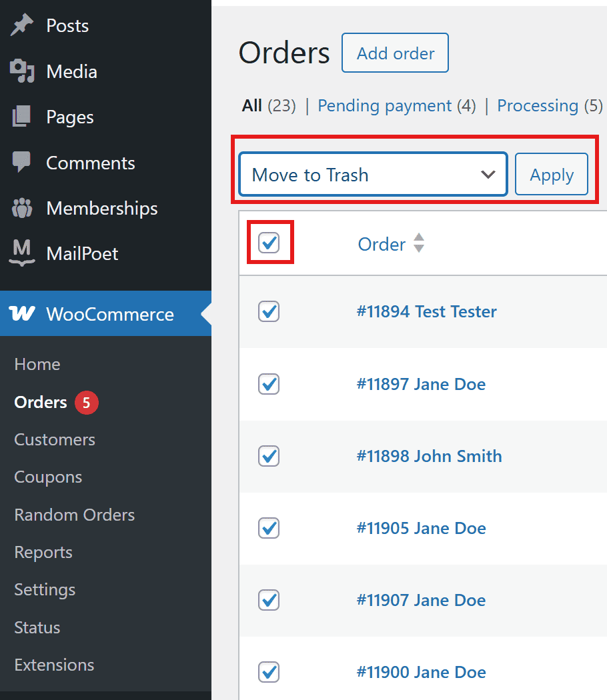Viewport: 607px width, 700px height.
Task: Open the Media library icon
Action: 22,71
